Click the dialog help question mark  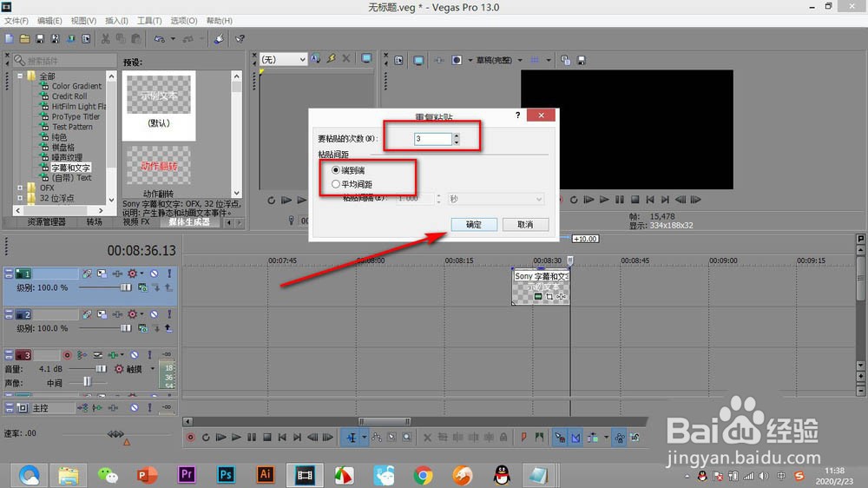click(517, 115)
